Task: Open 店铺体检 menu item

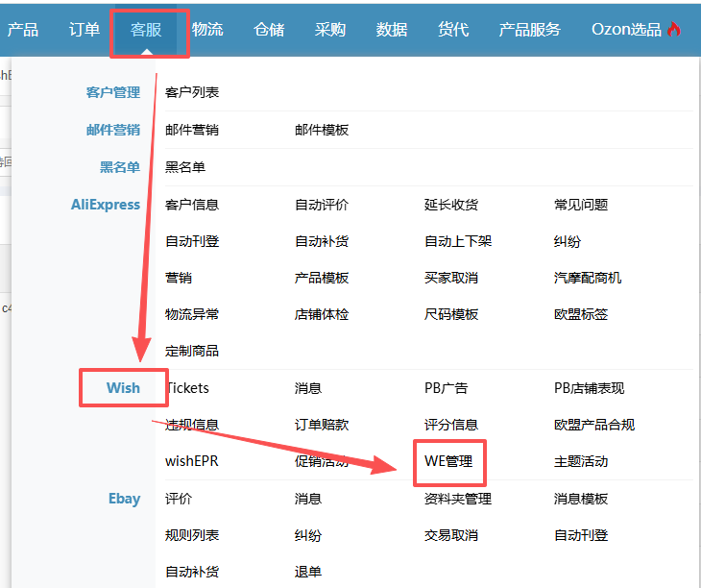Action: (x=322, y=314)
